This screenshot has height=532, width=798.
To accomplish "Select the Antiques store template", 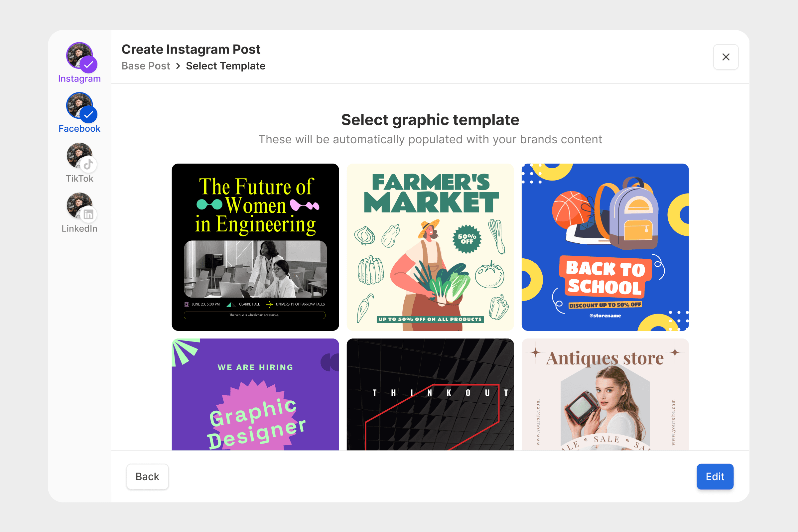I will click(x=605, y=394).
